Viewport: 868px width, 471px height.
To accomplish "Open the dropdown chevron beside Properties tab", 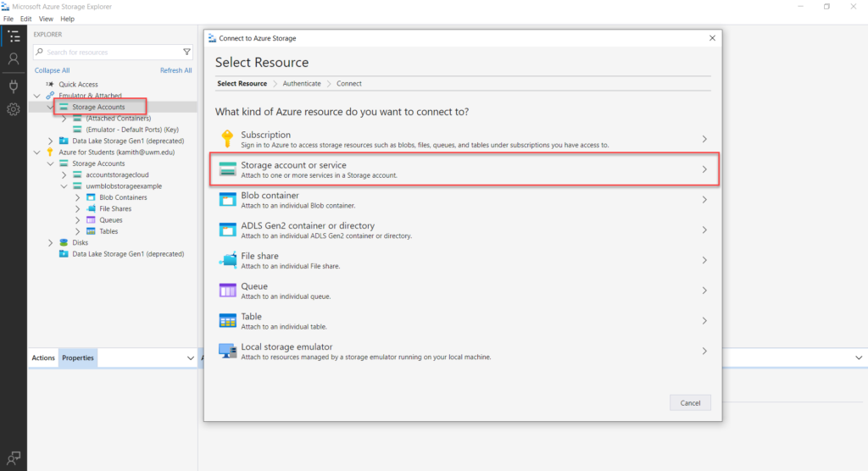I will pos(191,358).
